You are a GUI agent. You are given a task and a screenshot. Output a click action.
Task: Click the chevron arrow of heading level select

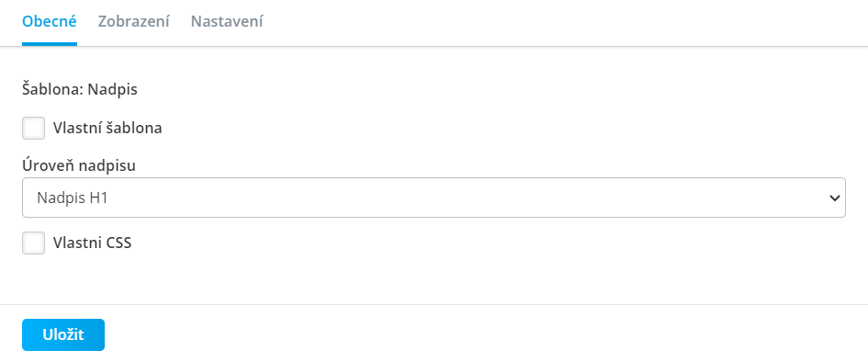(834, 198)
